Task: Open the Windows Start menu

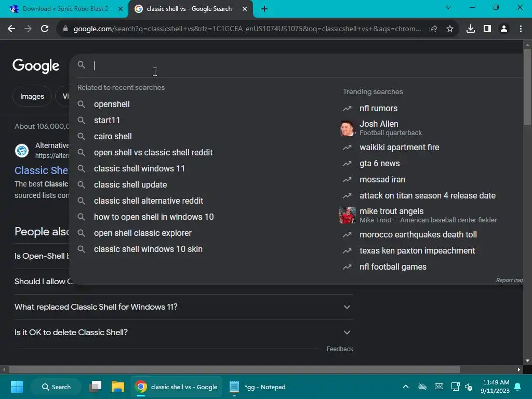Action: tap(17, 387)
